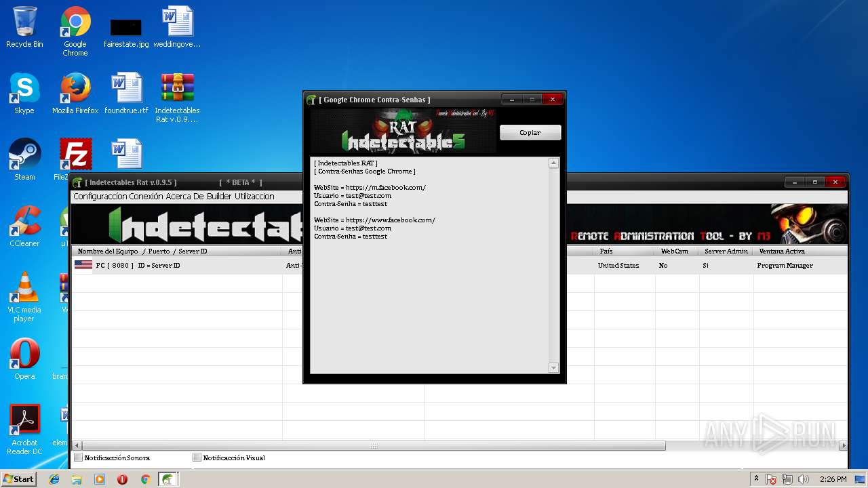This screenshot has height=488, width=868.
Task: Click the Indetectables Rat main window title icon
Action: 78,182
